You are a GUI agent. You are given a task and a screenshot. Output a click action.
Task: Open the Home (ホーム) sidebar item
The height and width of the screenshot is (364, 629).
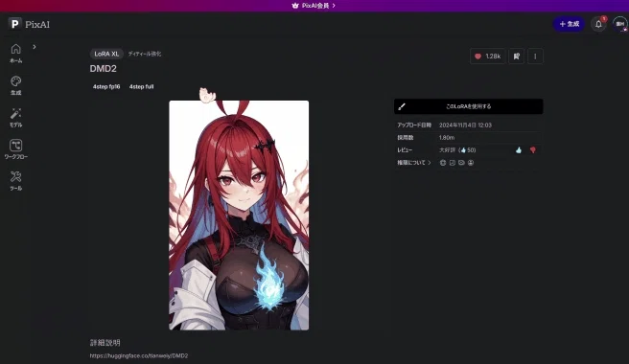coord(15,53)
